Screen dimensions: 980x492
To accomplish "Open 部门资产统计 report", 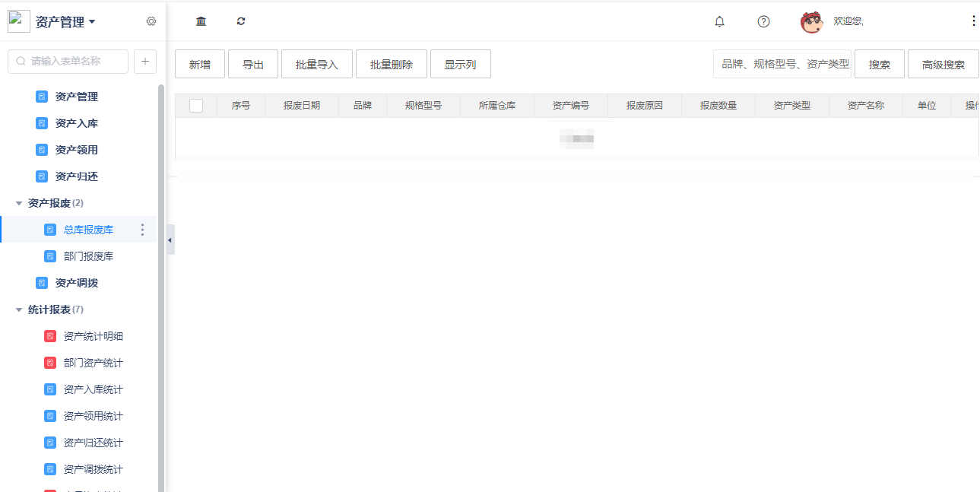I will [94, 363].
